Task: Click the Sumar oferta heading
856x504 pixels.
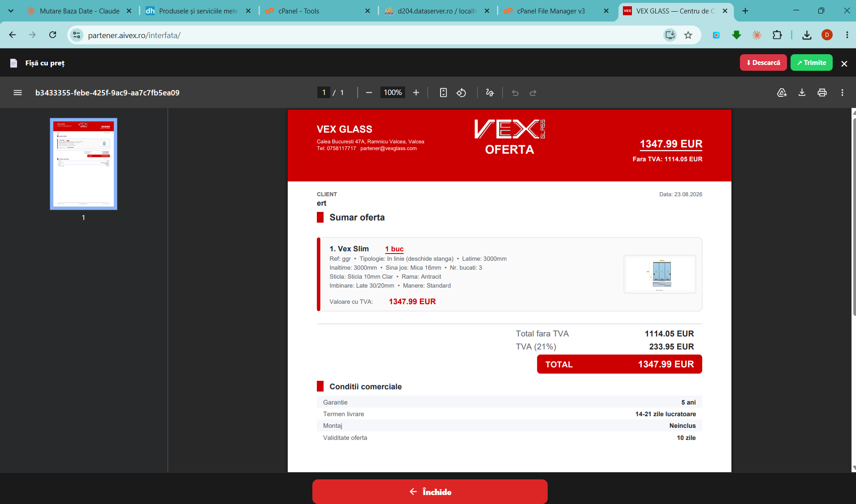Action: (x=357, y=217)
